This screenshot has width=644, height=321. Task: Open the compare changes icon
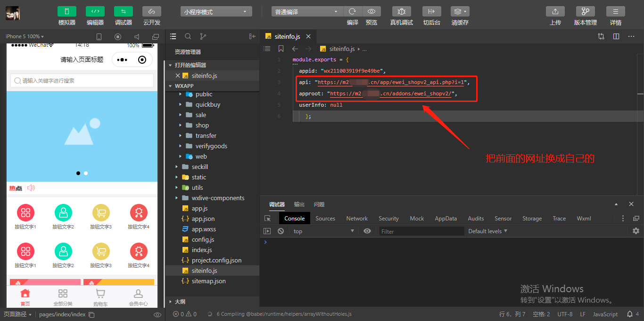coord(601,36)
